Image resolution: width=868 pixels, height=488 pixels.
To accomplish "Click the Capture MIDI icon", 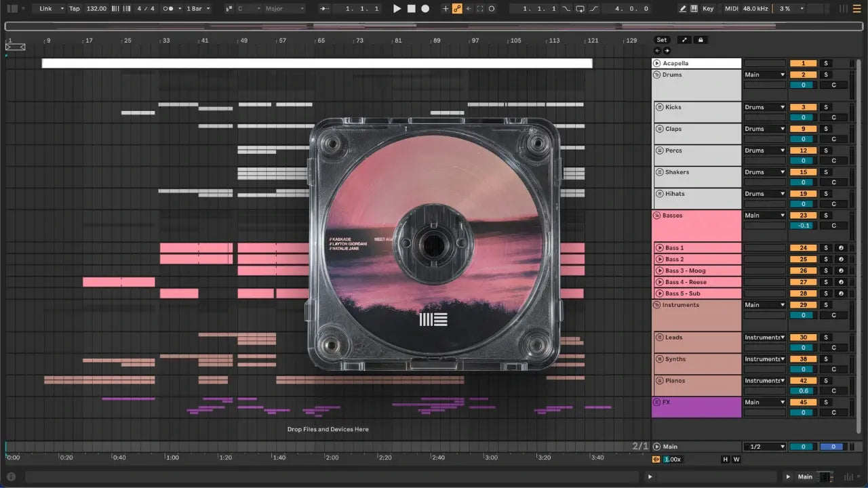I will click(x=480, y=9).
